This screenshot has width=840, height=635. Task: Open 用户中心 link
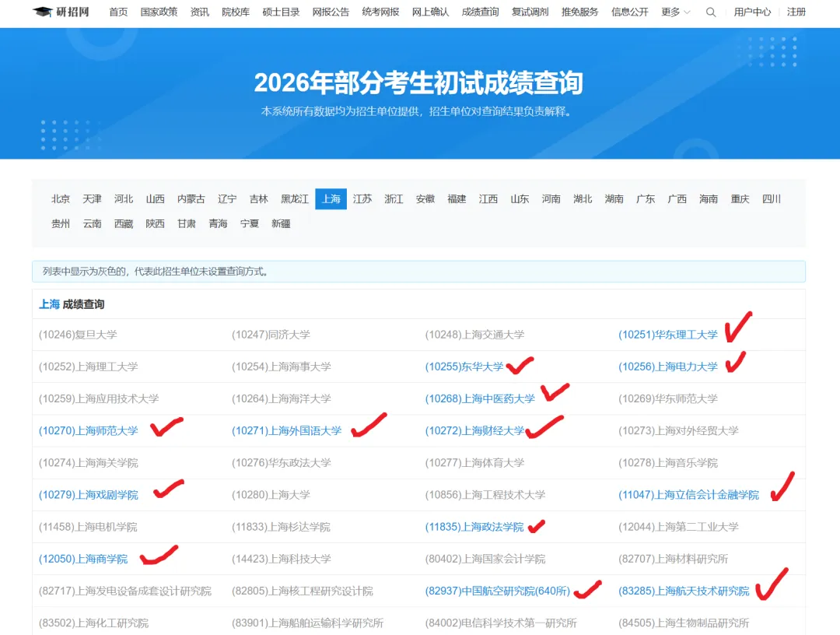[753, 12]
